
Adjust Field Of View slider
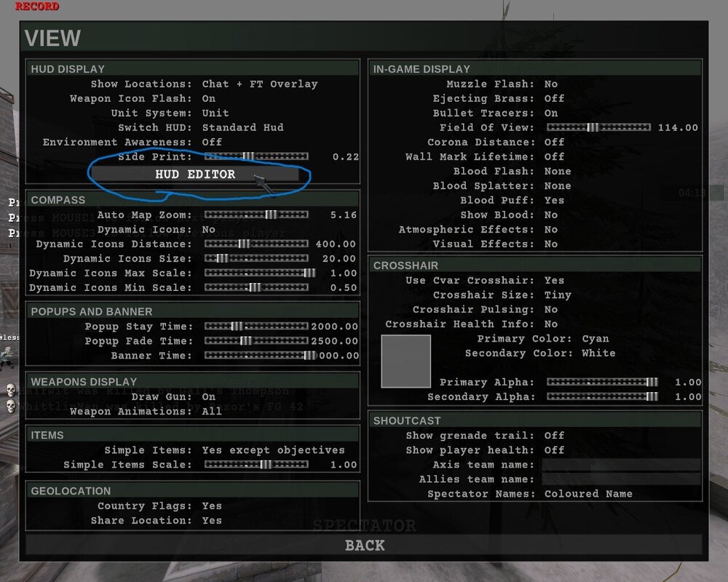(598, 127)
